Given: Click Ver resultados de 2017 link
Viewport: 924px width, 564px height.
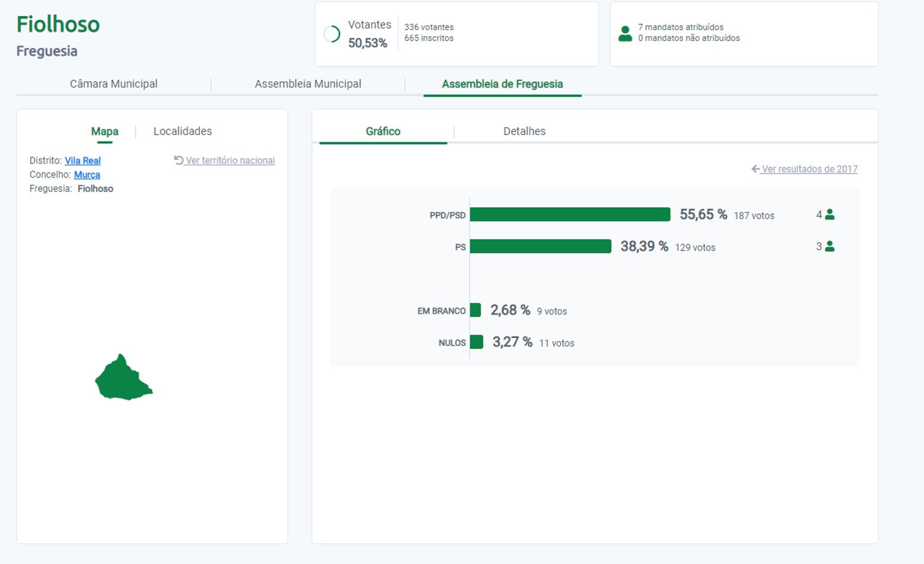Looking at the screenshot, I should [x=809, y=169].
